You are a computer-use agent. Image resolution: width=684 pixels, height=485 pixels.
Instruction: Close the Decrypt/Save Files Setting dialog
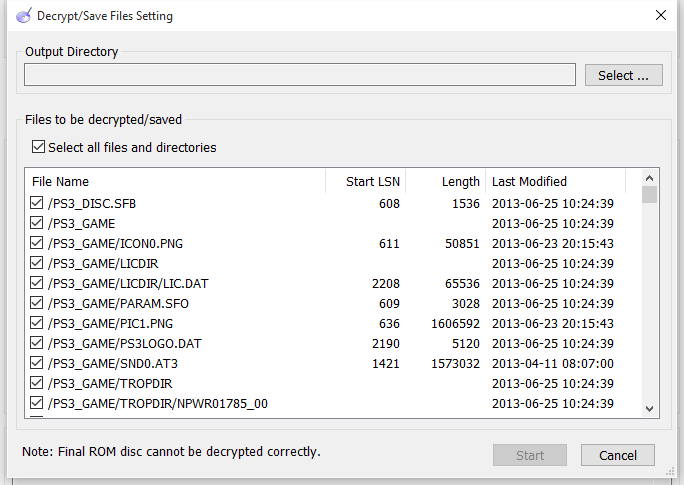point(660,15)
